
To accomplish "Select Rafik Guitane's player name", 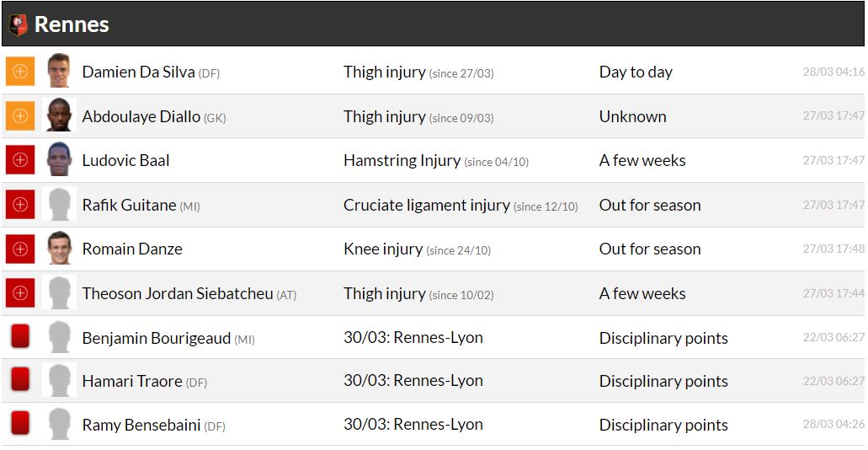I will [x=129, y=205].
